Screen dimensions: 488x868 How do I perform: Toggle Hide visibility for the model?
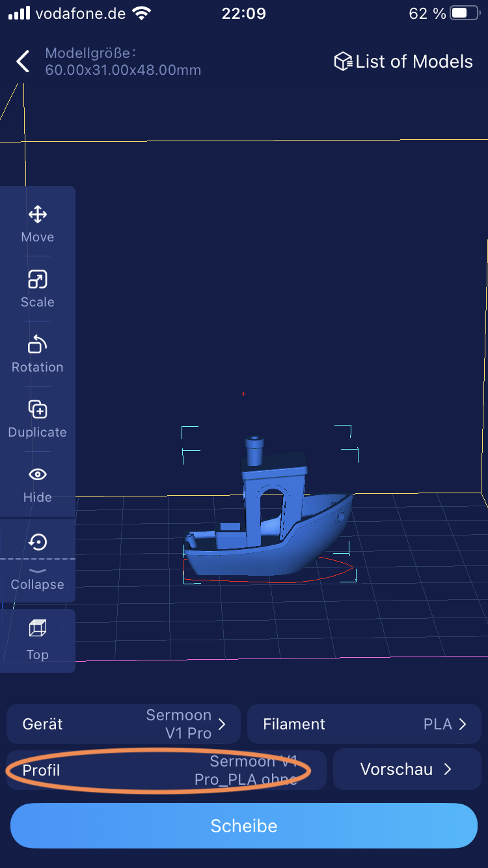(x=38, y=475)
